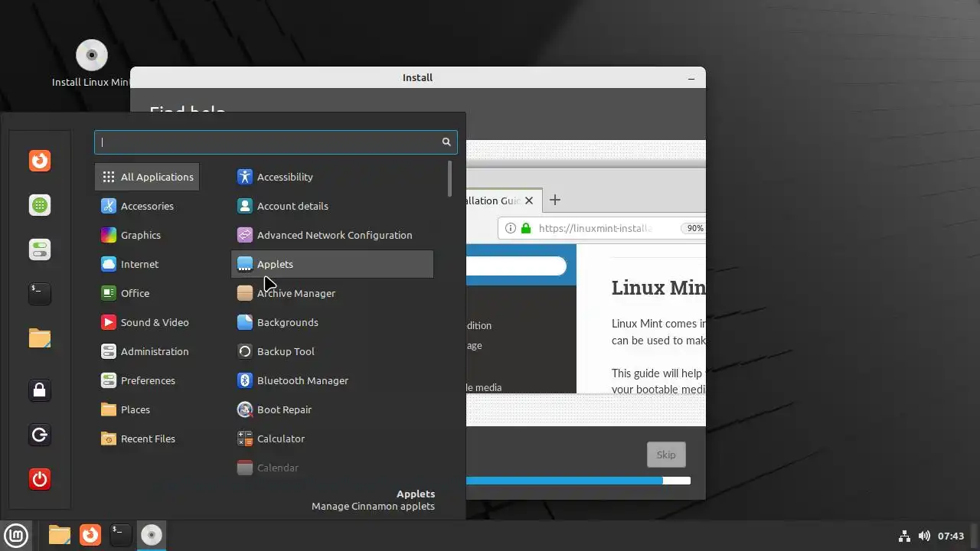Select the Graphics category
Image resolution: width=980 pixels, height=551 pixels.
point(147,235)
